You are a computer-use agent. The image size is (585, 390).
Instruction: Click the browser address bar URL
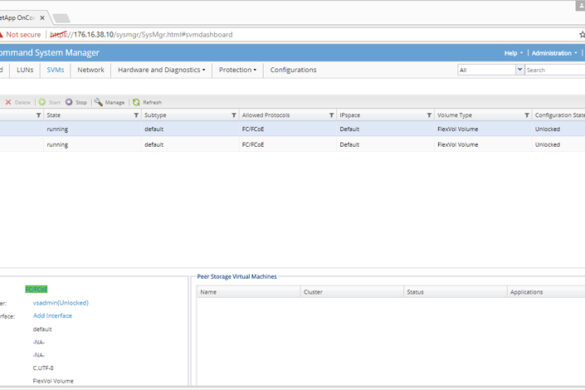tap(141, 34)
